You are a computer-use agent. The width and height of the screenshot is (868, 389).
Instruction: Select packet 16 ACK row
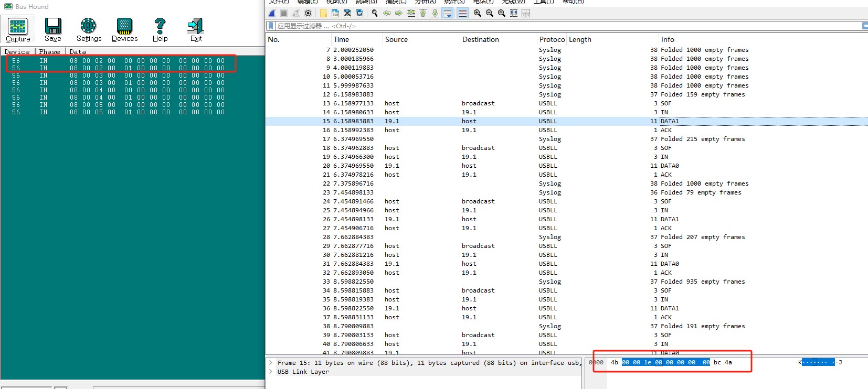coord(567,130)
